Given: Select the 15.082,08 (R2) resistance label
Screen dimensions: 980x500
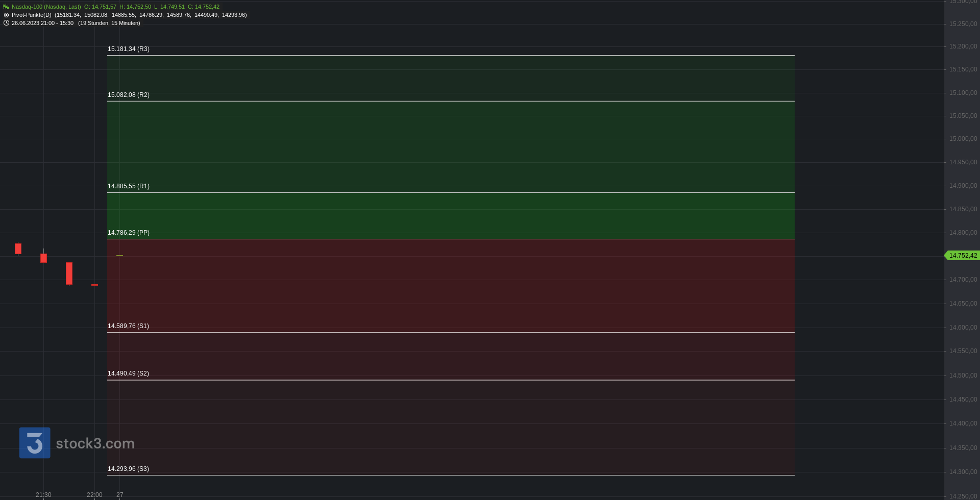Looking at the screenshot, I should (129, 95).
